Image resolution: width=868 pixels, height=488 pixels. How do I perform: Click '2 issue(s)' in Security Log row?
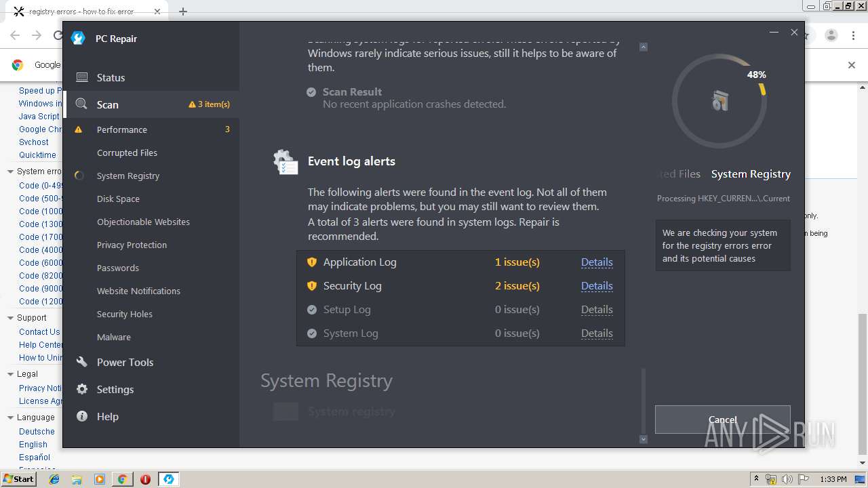[517, 286]
